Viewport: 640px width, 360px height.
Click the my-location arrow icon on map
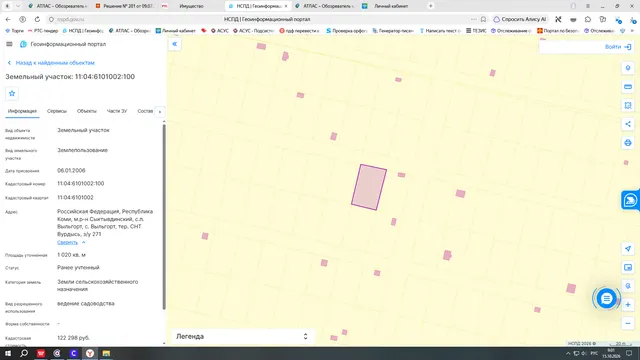coord(628,249)
